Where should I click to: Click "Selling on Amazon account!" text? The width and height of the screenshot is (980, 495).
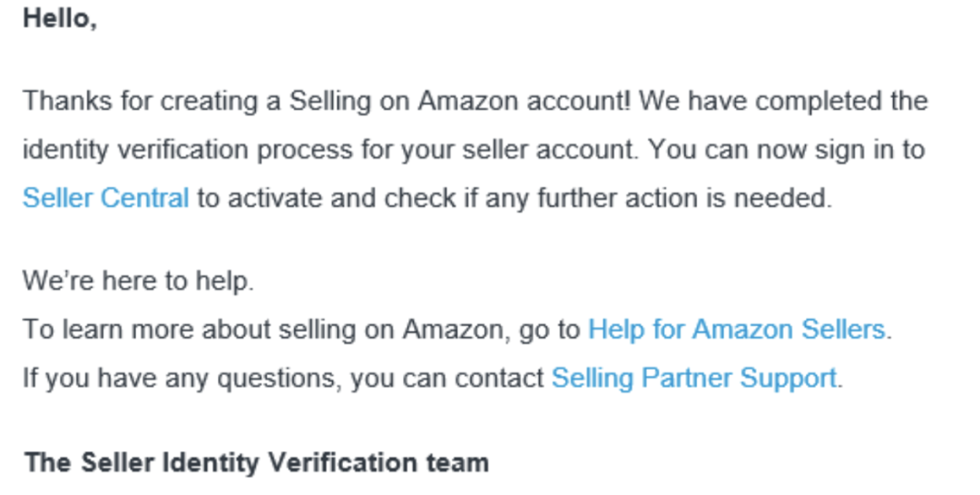(x=459, y=100)
